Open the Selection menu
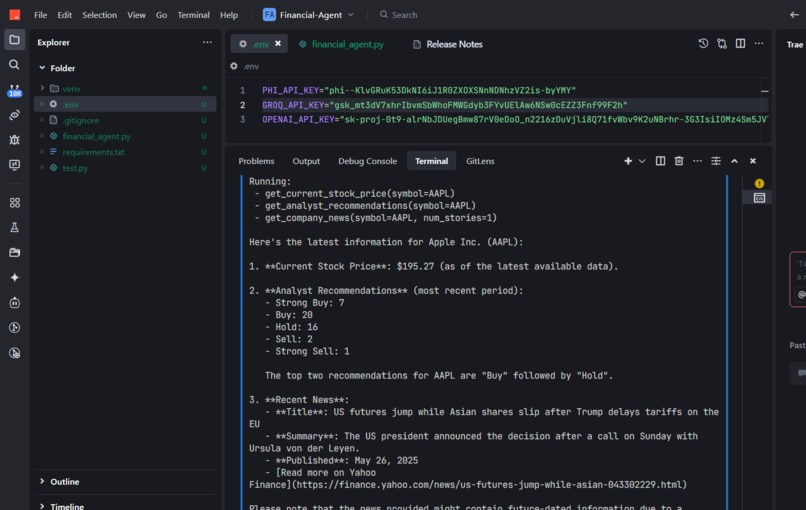 point(99,15)
